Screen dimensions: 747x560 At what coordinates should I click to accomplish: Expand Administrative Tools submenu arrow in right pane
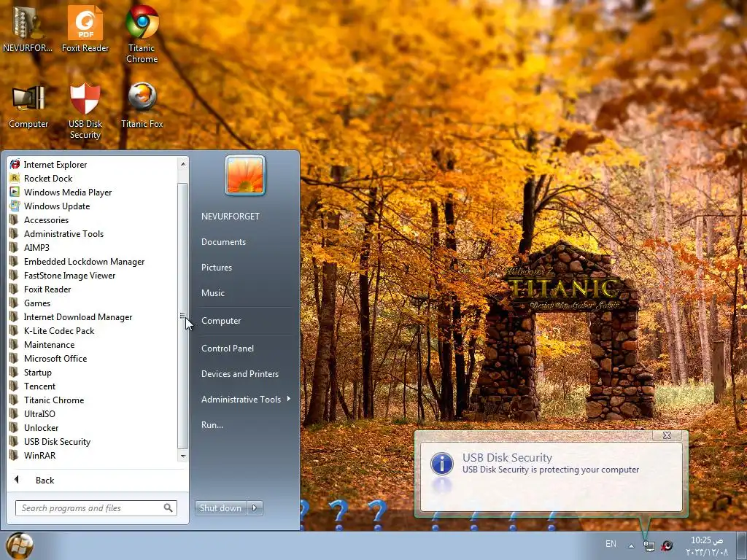pyautogui.click(x=289, y=399)
